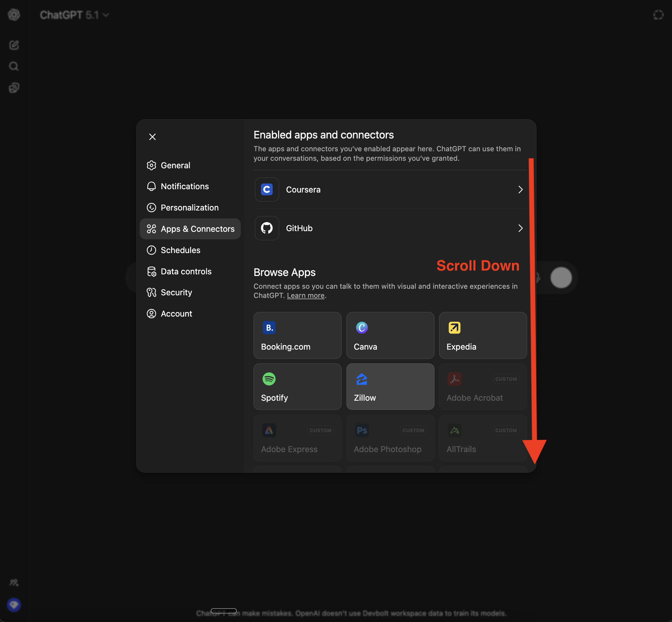The height and width of the screenshot is (622, 672).
Task: Click the Coursera app icon
Action: (267, 190)
